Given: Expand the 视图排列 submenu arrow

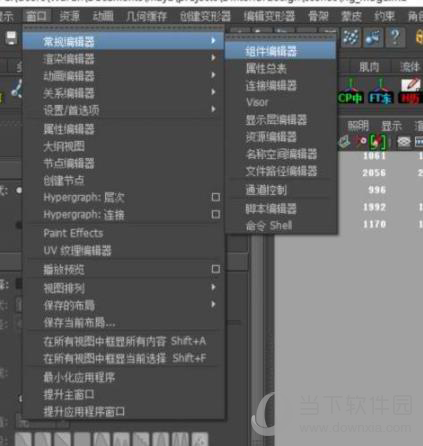Looking at the screenshot, I should tap(213, 287).
